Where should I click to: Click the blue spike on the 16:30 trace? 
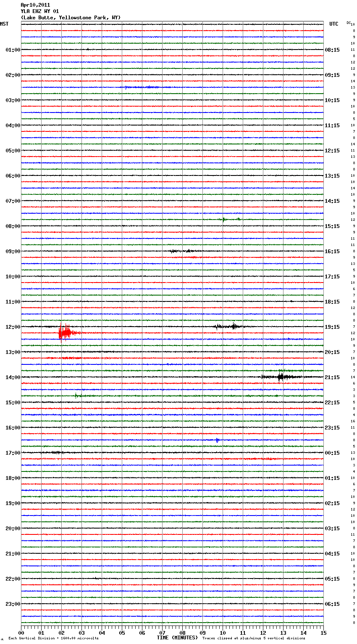pos(217,440)
